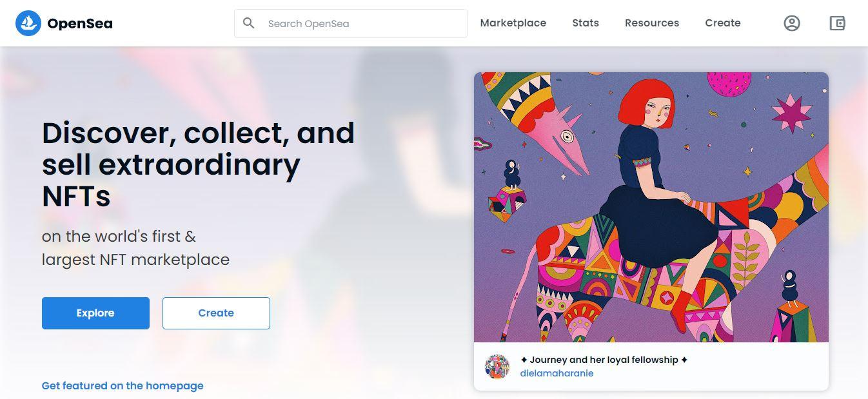Click the dielamaharanie creator avatar

coord(497,366)
